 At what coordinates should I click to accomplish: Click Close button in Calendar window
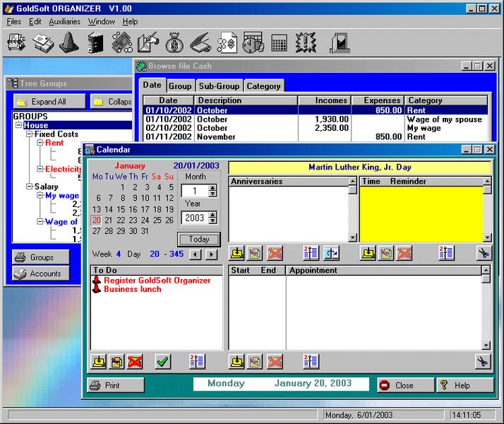pyautogui.click(x=406, y=385)
